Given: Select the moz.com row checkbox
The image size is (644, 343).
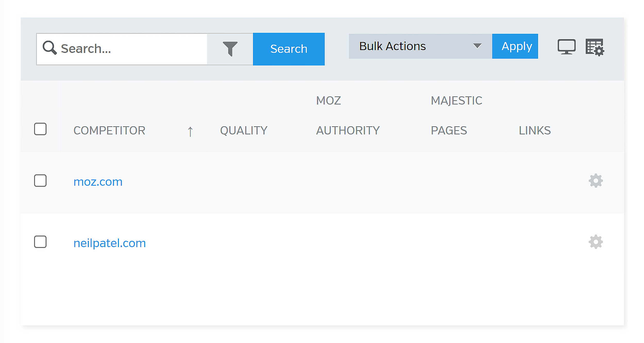Looking at the screenshot, I should (40, 181).
